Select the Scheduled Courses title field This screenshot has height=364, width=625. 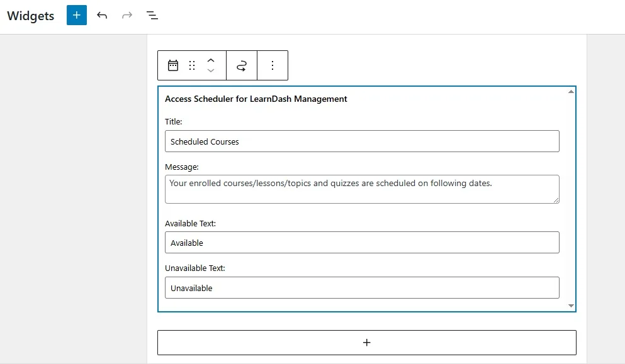pos(362,141)
